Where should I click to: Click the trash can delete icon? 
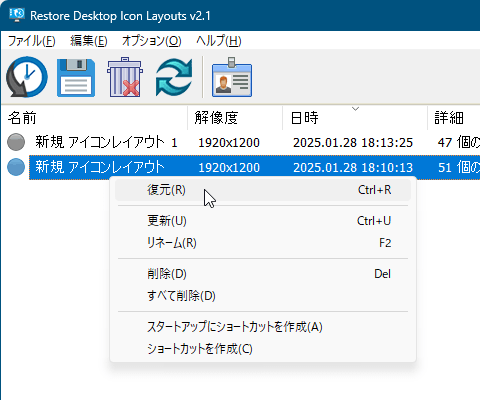pos(125,77)
